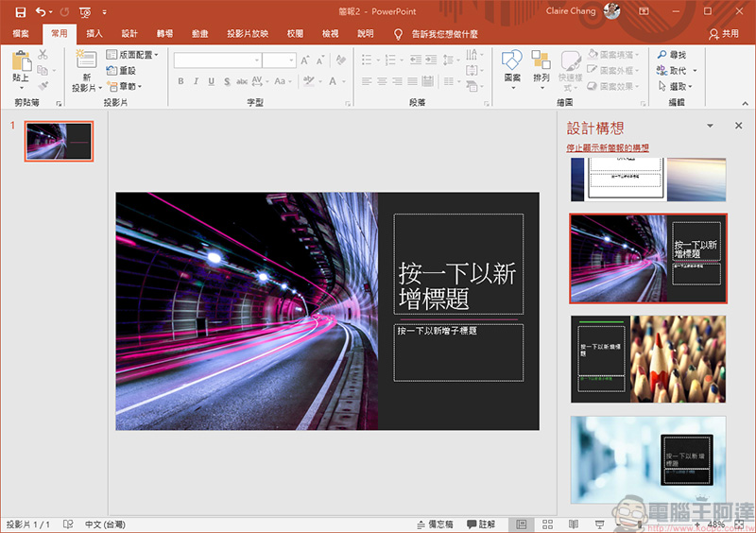This screenshot has width=756, height=533.
Task: Click the Text Direction icon
Action: tap(472, 54)
